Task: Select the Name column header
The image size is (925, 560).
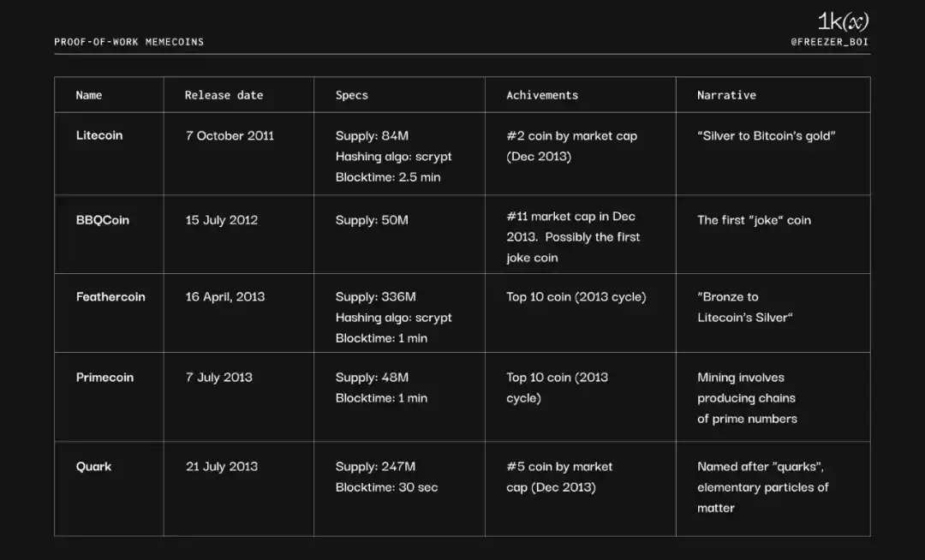Action: tap(89, 95)
